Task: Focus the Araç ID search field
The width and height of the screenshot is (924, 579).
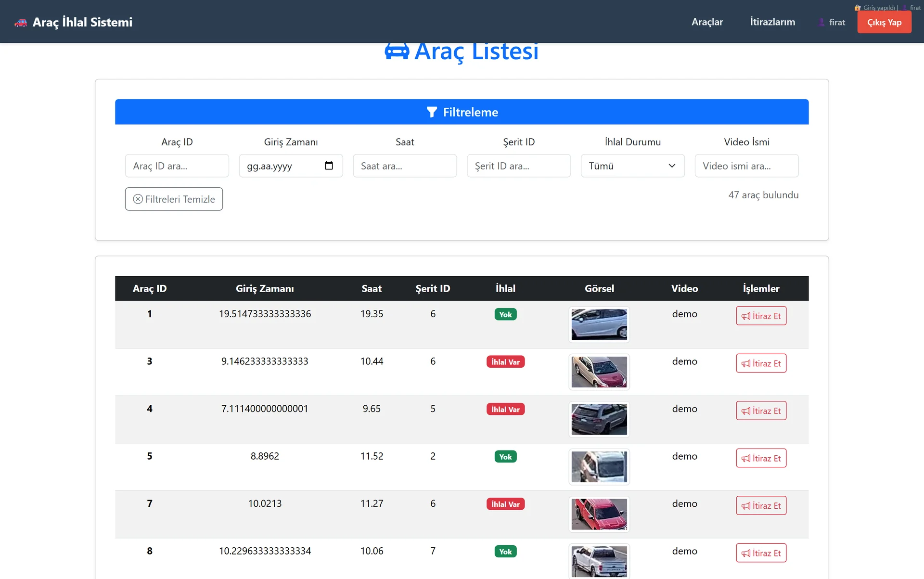Action: point(177,166)
